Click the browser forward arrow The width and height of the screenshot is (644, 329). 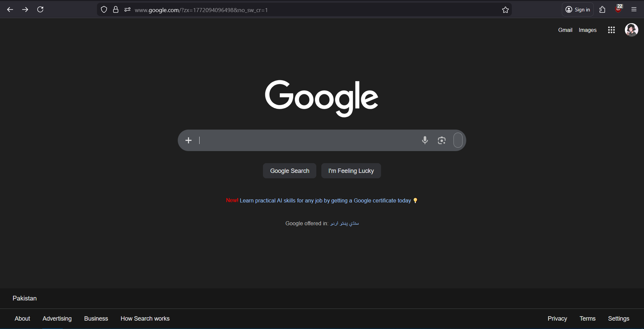point(25,9)
